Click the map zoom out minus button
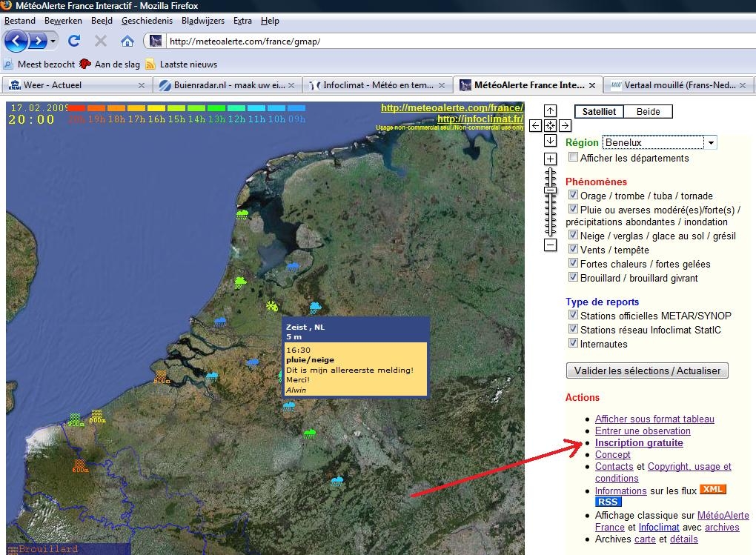Screen dimensions: 756x555 click(x=550, y=245)
